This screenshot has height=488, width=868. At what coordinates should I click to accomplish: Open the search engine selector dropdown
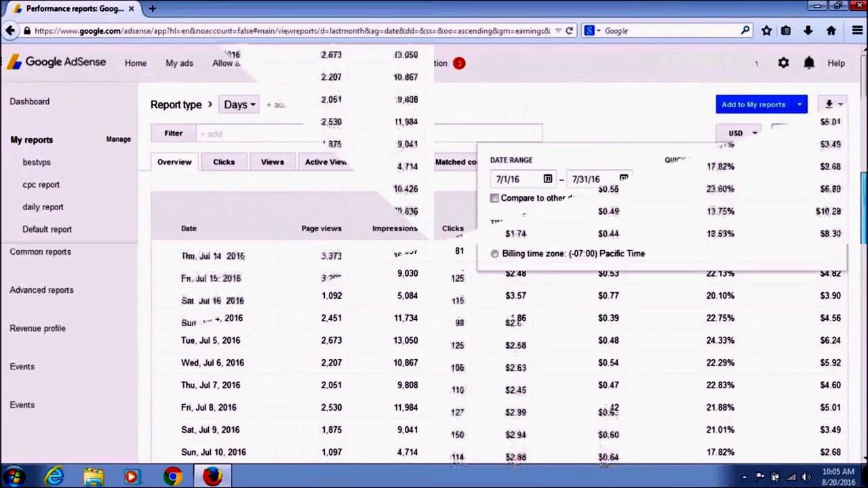pos(593,30)
